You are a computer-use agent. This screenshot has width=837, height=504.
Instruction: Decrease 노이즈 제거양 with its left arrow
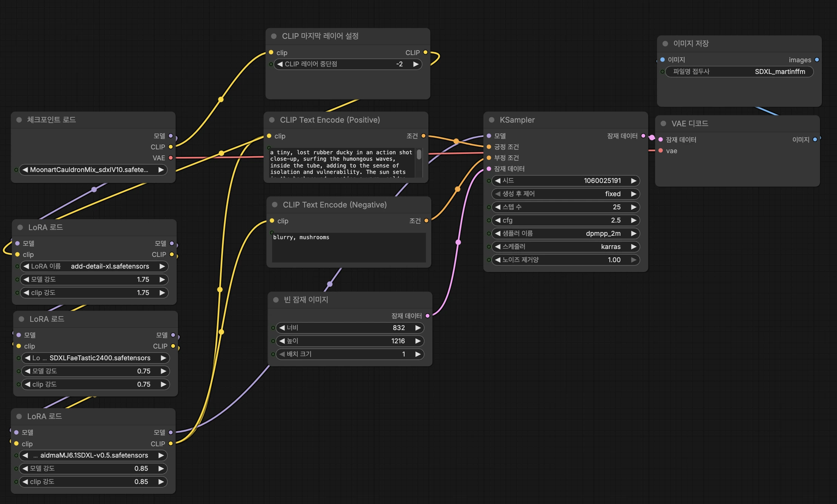coord(498,260)
